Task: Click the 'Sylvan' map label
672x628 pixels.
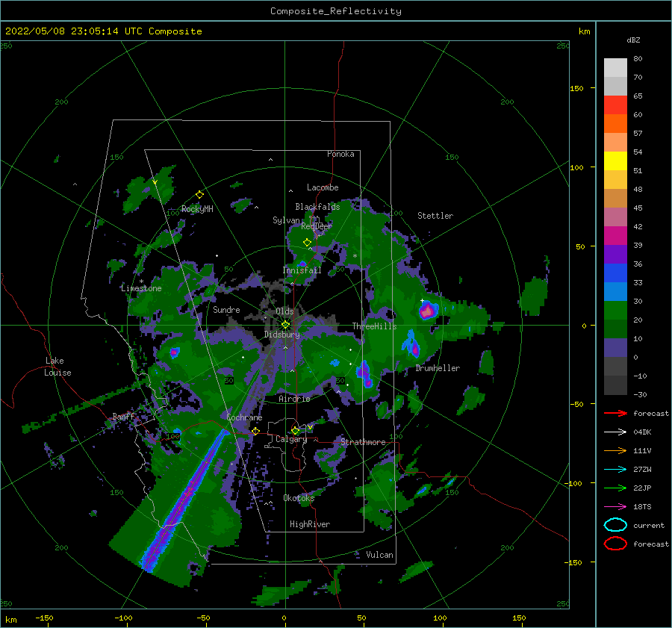Action: [x=286, y=221]
